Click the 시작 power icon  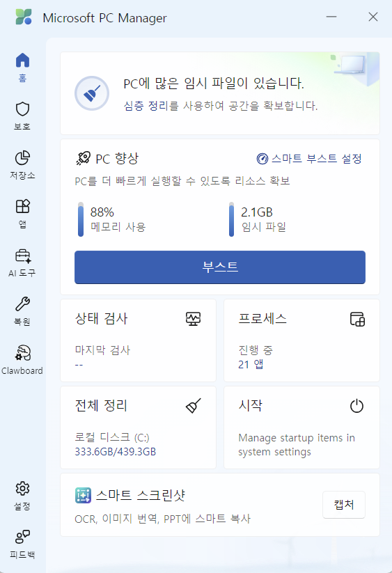click(x=356, y=406)
